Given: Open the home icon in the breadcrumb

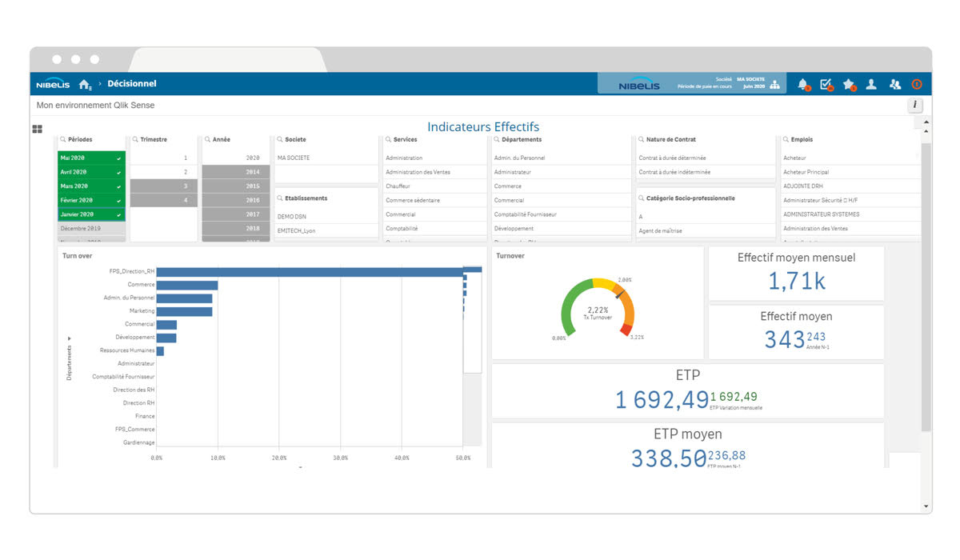Looking at the screenshot, I should [x=85, y=84].
